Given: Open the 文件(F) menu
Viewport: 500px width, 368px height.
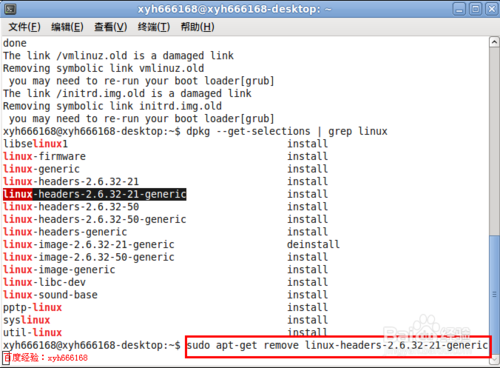Looking at the screenshot, I should point(24,27).
